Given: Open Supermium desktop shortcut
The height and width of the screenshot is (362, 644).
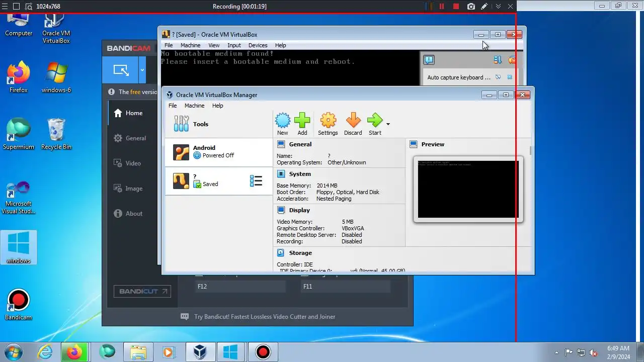Looking at the screenshot, I should [x=19, y=134].
